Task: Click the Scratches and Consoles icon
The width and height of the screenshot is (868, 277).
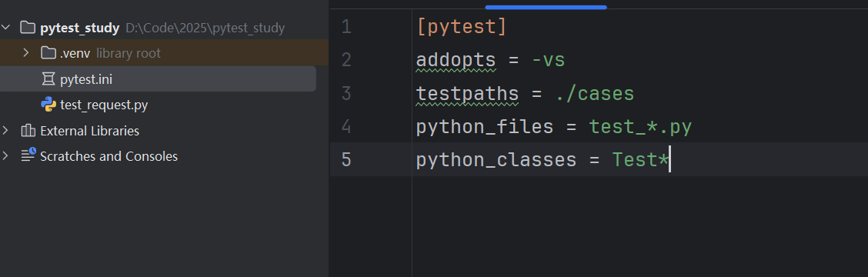Action: pos(28,155)
